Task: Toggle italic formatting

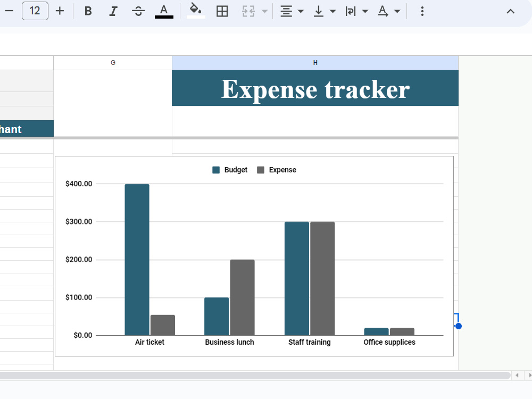Action: click(113, 11)
